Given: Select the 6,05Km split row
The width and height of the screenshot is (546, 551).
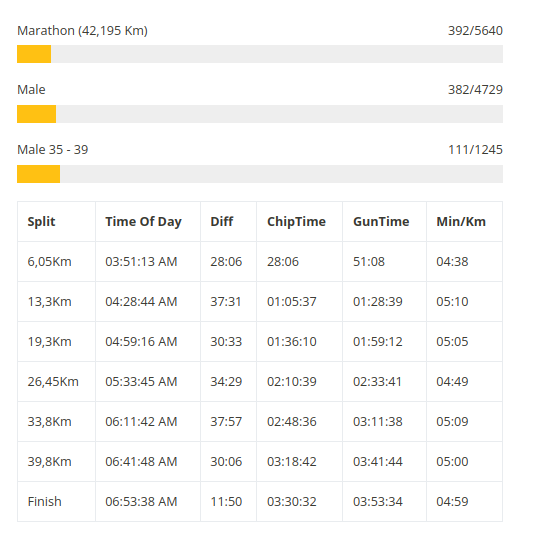Looking at the screenshot, I should click(260, 262).
